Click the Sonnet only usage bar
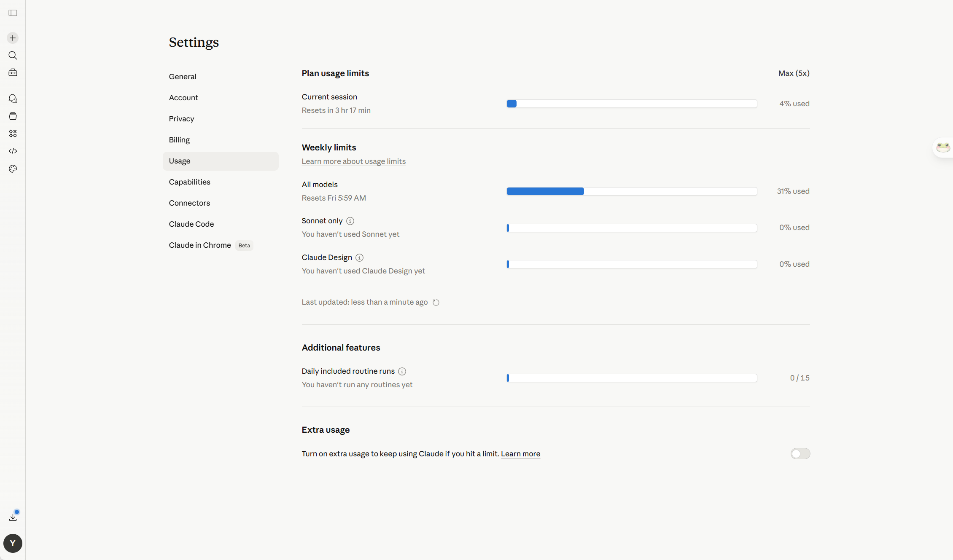953x560 pixels. tap(632, 228)
